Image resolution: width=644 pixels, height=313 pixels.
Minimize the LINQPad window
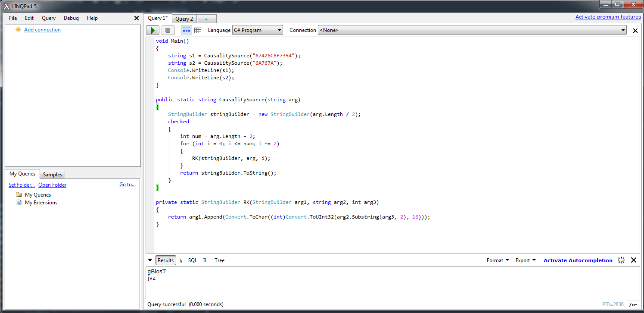click(x=605, y=4)
